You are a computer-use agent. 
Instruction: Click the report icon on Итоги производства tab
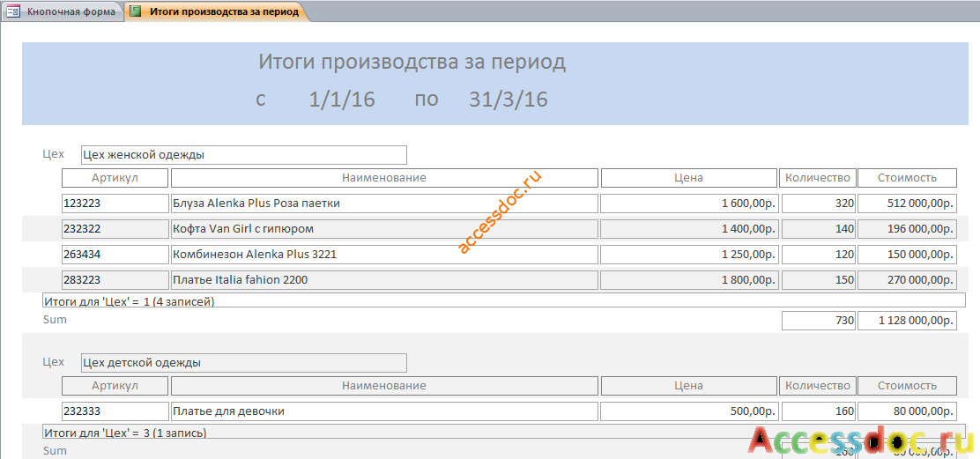[135, 11]
